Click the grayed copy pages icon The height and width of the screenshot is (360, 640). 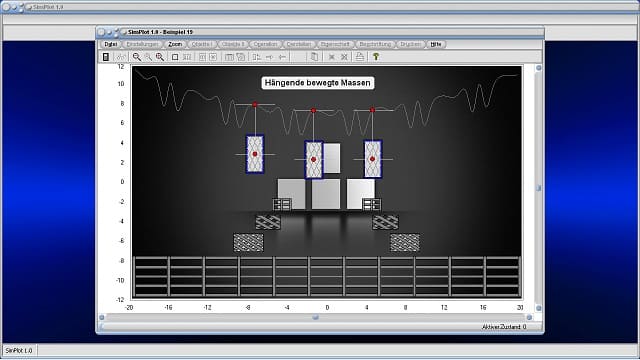point(314,57)
